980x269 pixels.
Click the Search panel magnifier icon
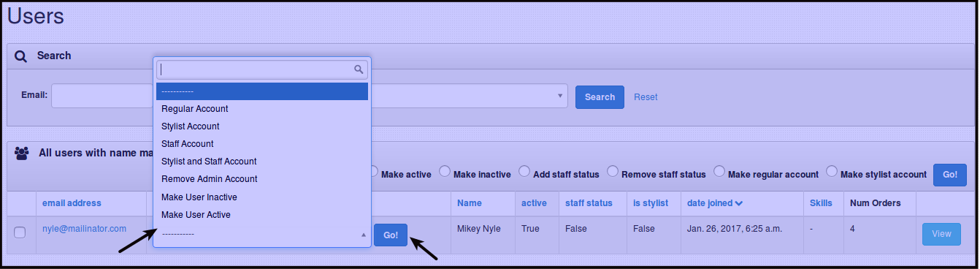[x=20, y=56]
